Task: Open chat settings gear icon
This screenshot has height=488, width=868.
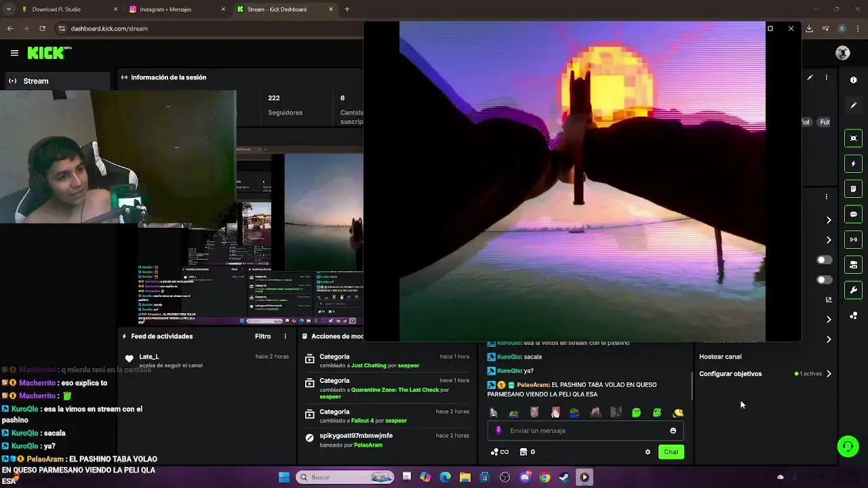Action: pyautogui.click(x=648, y=452)
